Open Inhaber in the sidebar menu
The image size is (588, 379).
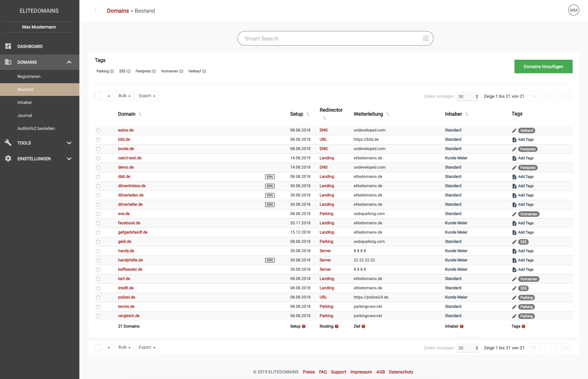click(25, 102)
